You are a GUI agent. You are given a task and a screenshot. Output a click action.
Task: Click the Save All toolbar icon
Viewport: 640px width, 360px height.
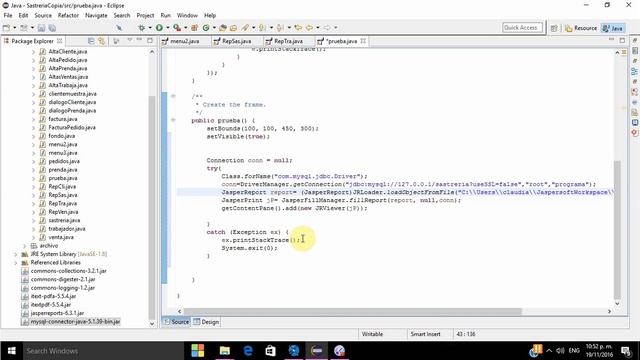[52, 28]
